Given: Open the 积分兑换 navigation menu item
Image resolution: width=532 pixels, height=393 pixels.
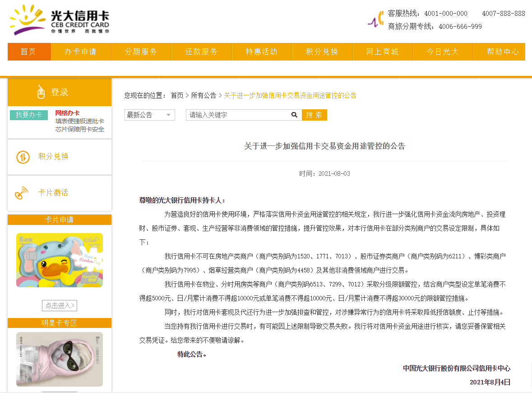Looking at the screenshot, I should coord(322,51).
